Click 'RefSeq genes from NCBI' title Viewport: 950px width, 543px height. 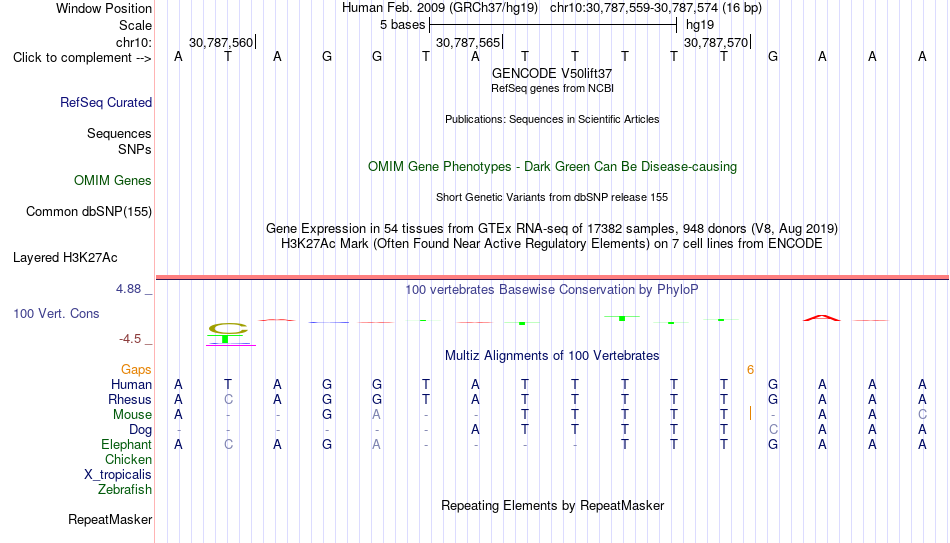[x=552, y=88]
